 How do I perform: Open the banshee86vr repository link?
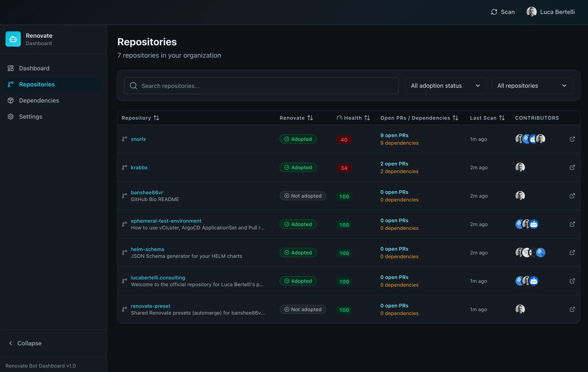147,193
